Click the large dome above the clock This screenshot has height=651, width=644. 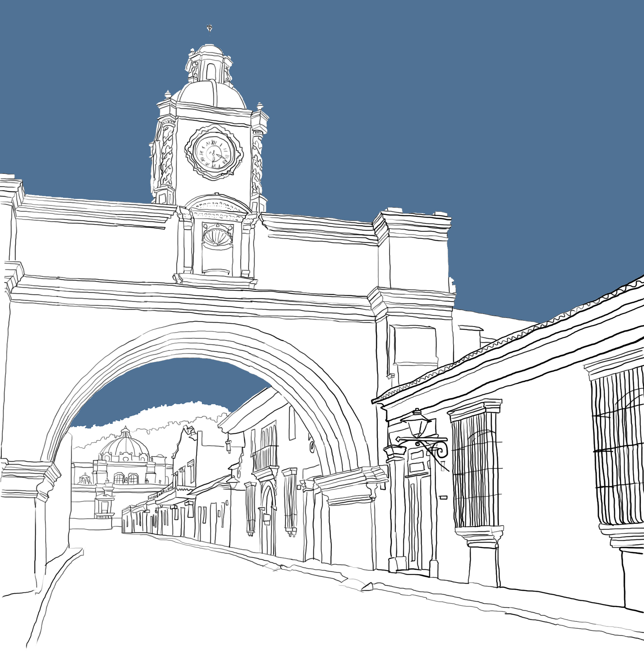(212, 94)
